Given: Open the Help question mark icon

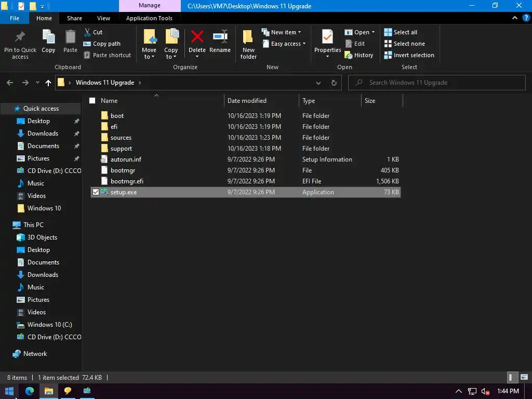Looking at the screenshot, I should 526,18.
